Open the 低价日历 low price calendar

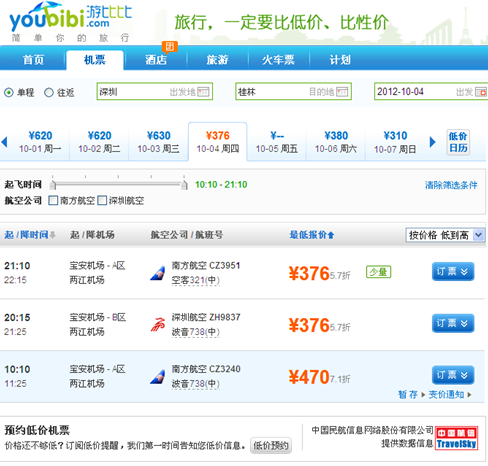(x=458, y=142)
